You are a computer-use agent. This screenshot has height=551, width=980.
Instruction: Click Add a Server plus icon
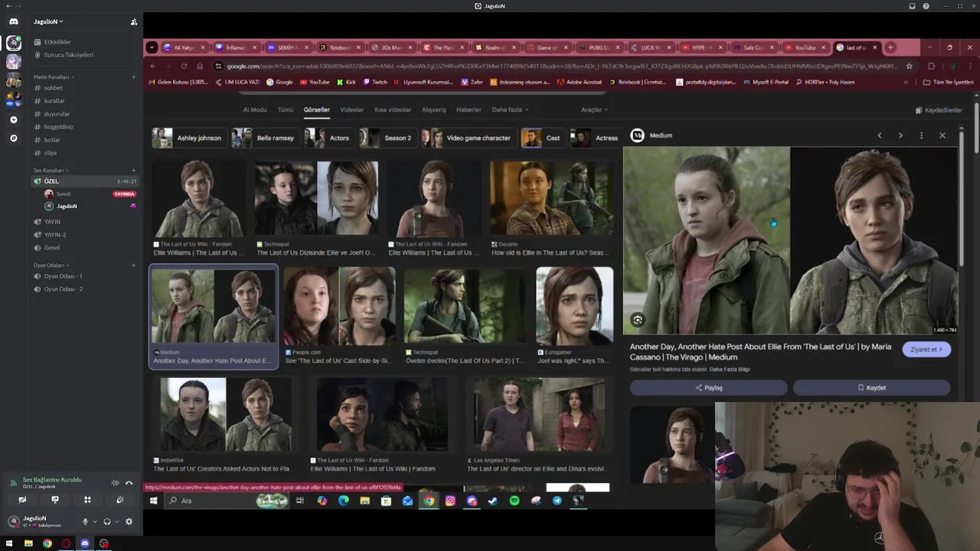click(13, 119)
